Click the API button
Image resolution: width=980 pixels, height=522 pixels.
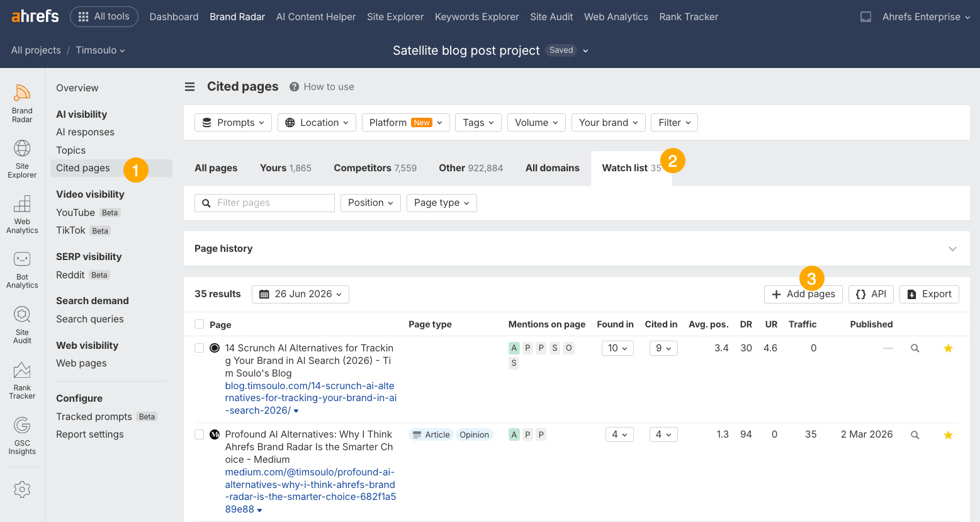tap(871, 294)
